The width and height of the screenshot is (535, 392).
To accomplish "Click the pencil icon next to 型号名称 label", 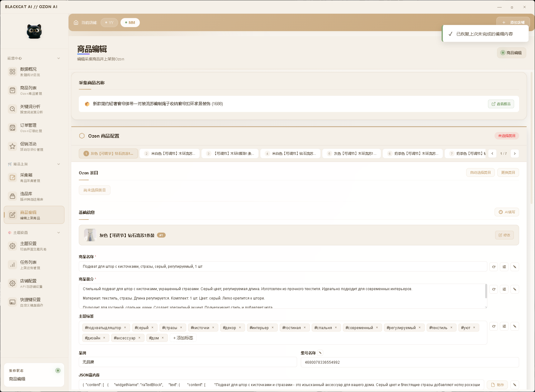I will pyautogui.click(x=320, y=353).
